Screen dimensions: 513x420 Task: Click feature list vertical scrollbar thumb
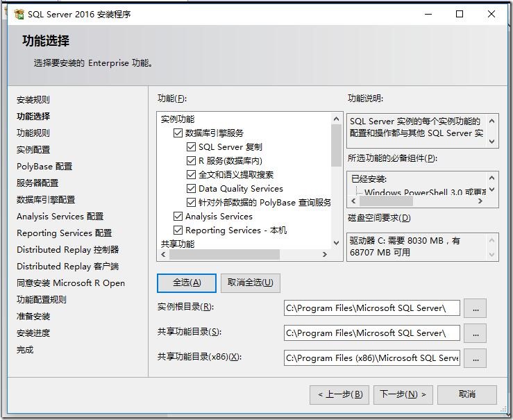[336, 145]
